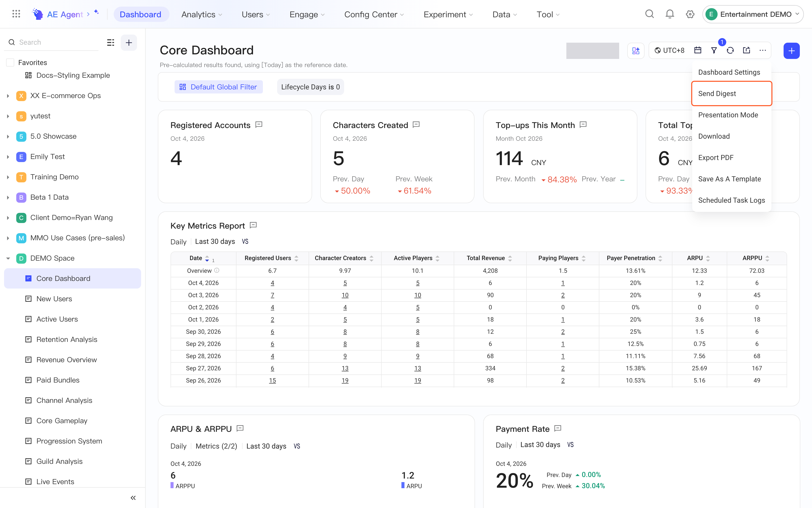Collapse the sidebar with double chevron

coord(133,498)
